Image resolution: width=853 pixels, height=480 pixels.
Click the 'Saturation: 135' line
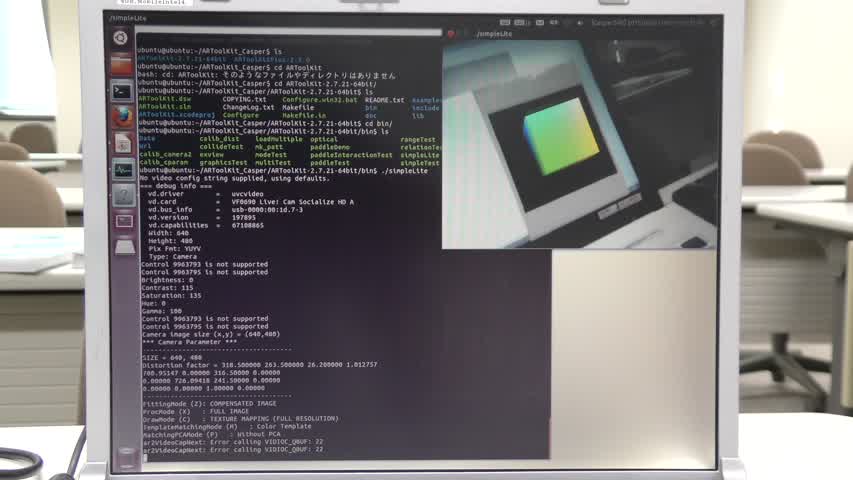click(x=171, y=296)
